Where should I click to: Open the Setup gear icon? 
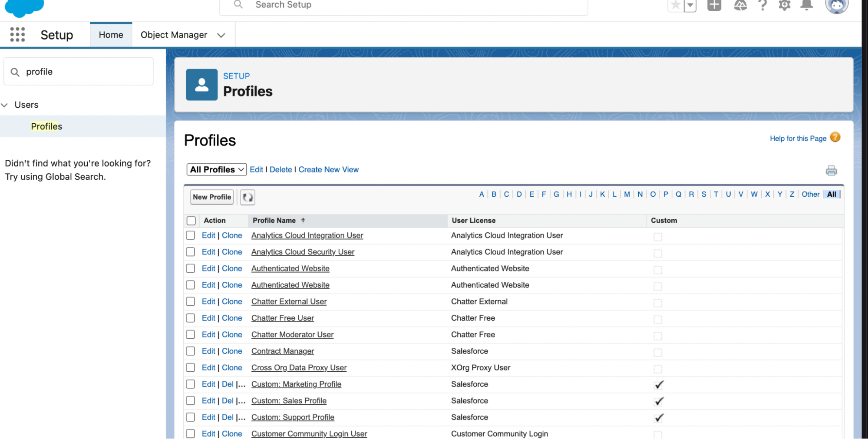pyautogui.click(x=784, y=5)
